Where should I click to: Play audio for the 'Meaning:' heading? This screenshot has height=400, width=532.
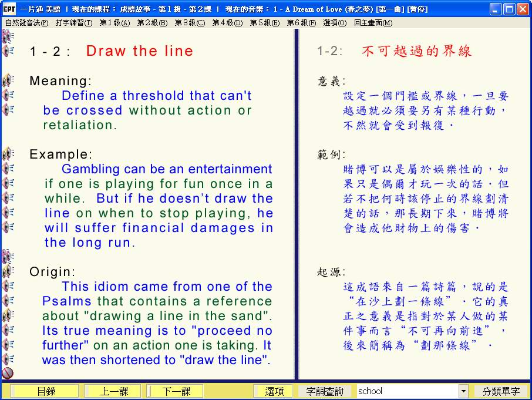tap(8, 80)
